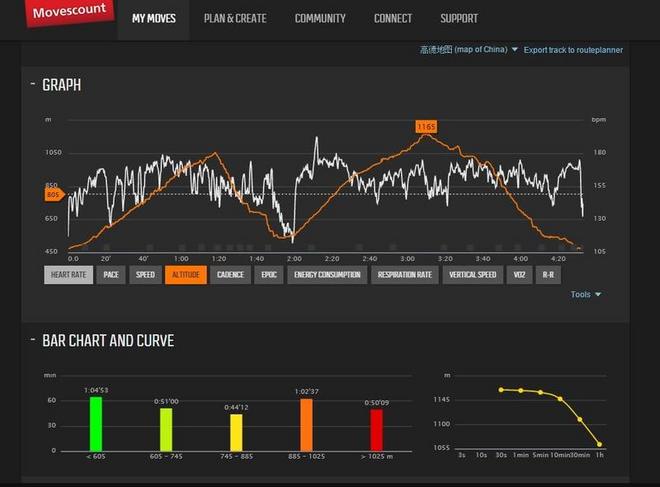The image size is (660, 487).
Task: Toggle the HEART RATE graph series
Action: (x=68, y=274)
